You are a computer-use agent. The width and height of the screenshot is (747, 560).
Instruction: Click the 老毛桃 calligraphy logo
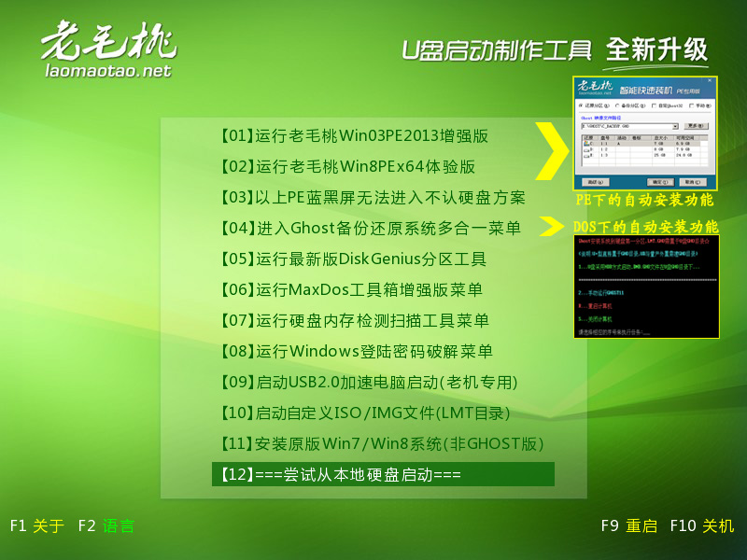[x=108, y=41]
